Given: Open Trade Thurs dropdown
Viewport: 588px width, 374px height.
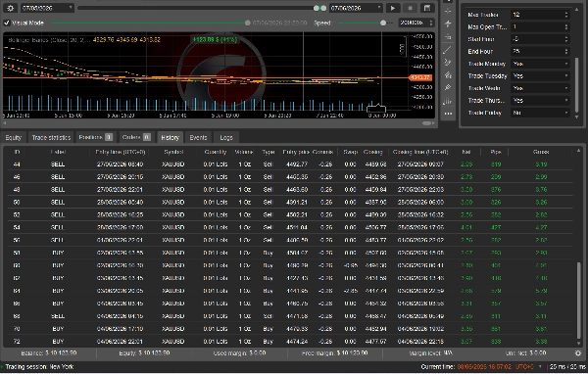Looking at the screenshot, I should coord(540,101).
